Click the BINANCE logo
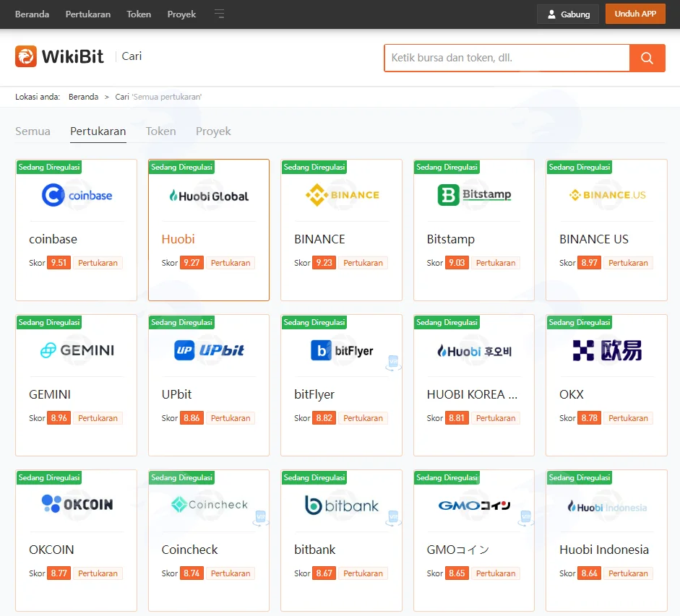The width and height of the screenshot is (680, 616). tap(343, 195)
